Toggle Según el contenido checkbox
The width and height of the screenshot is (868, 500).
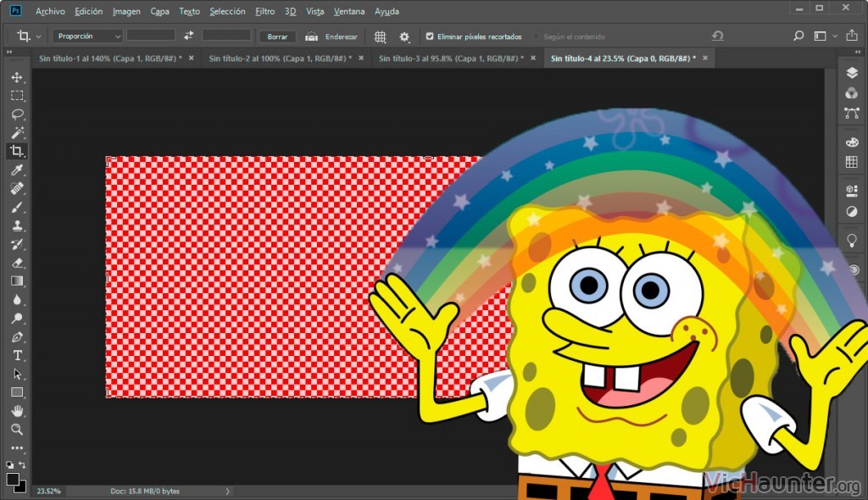pos(536,36)
